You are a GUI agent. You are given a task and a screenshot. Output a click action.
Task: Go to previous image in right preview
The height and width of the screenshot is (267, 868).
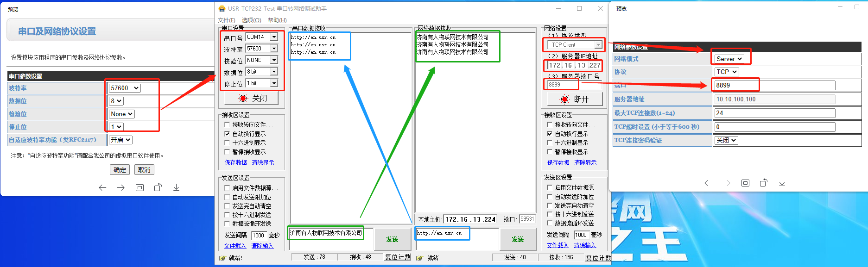[708, 183]
